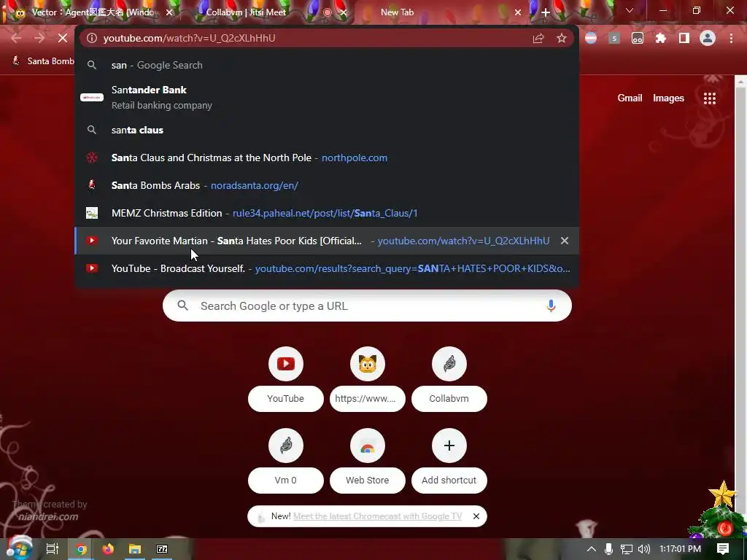
Task: Open Chrome three-dot menu
Action: [731, 38]
